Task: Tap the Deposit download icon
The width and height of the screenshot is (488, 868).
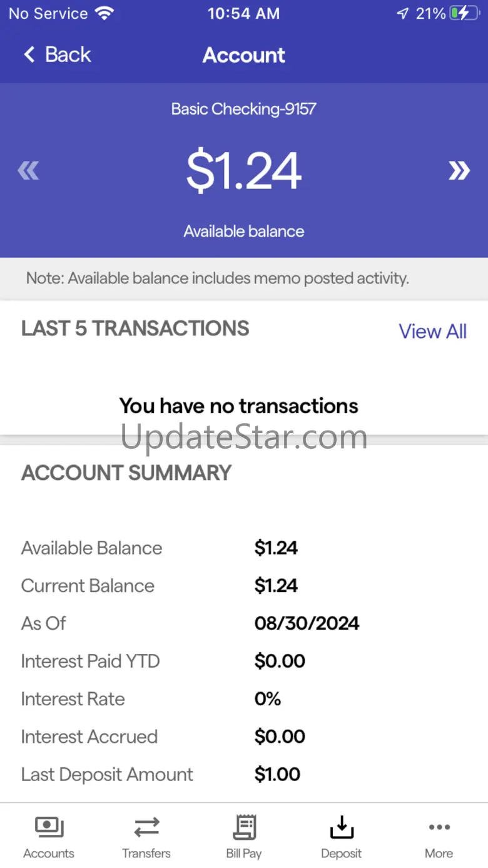Action: coord(342,827)
